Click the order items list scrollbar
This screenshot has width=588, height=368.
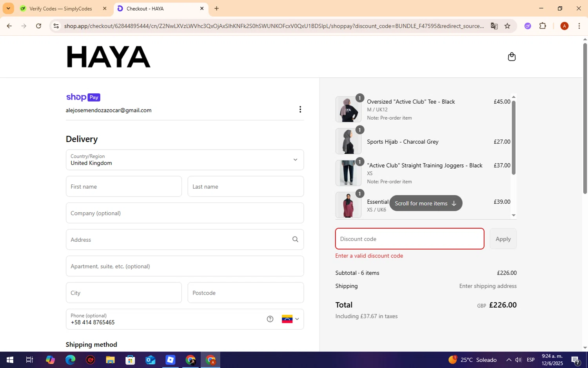coord(514,137)
